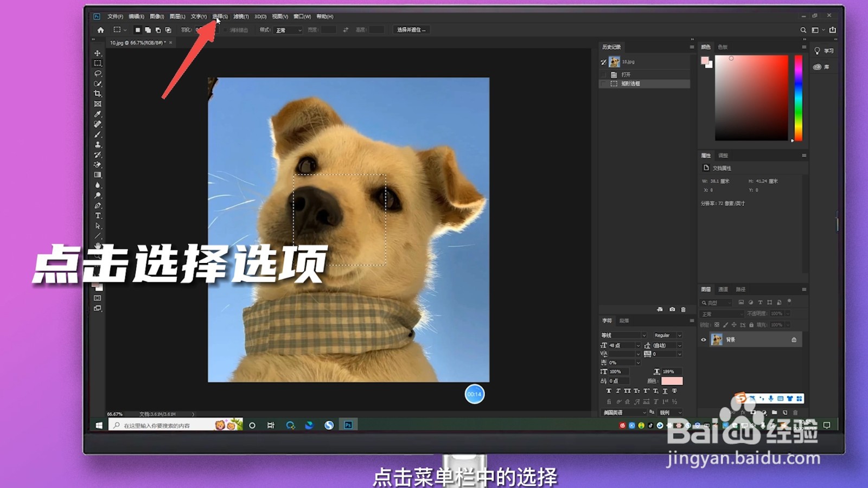This screenshot has height=488, width=868.
Task: Open the 编辑(E) menu
Action: (136, 16)
